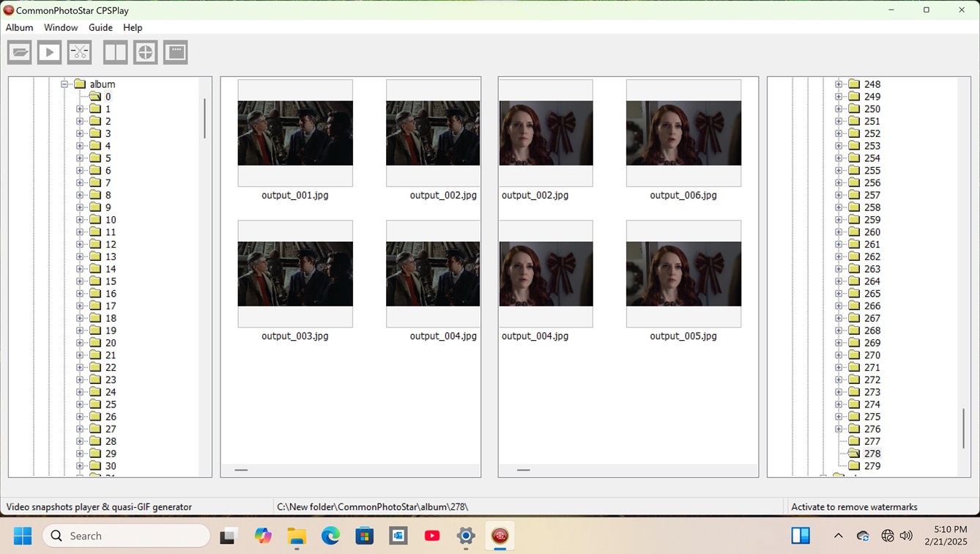Screen dimensions: 980x554
Task: Click the left tree vertical scrollbar thumb
Action: [204, 118]
